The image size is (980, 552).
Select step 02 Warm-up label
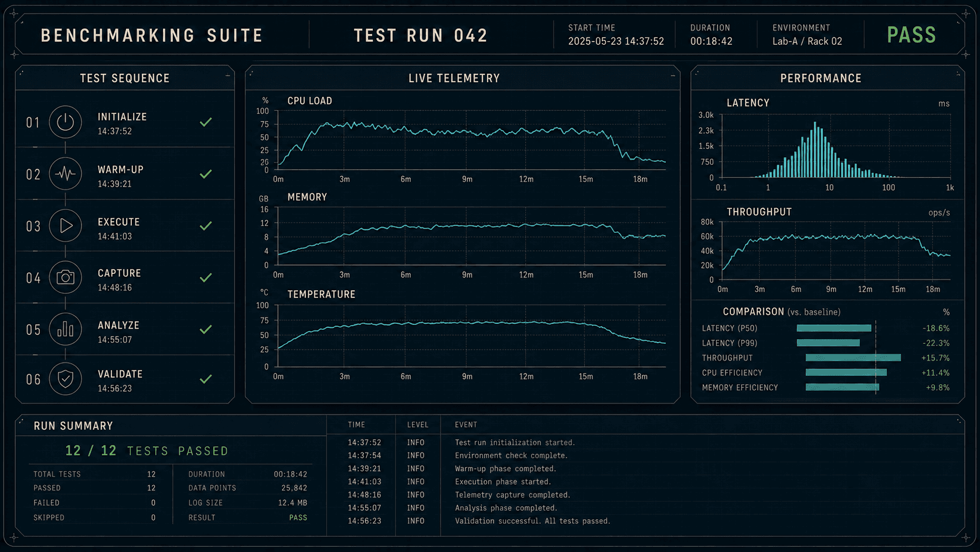tap(120, 170)
